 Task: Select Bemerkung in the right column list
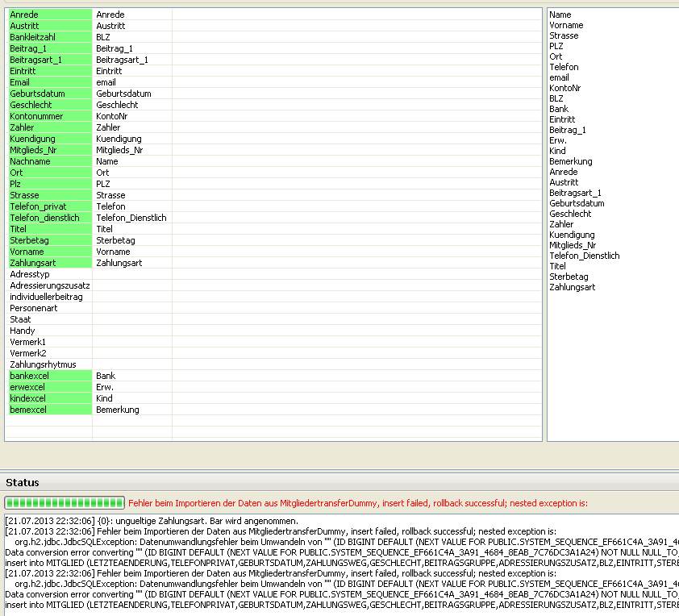coord(571,161)
